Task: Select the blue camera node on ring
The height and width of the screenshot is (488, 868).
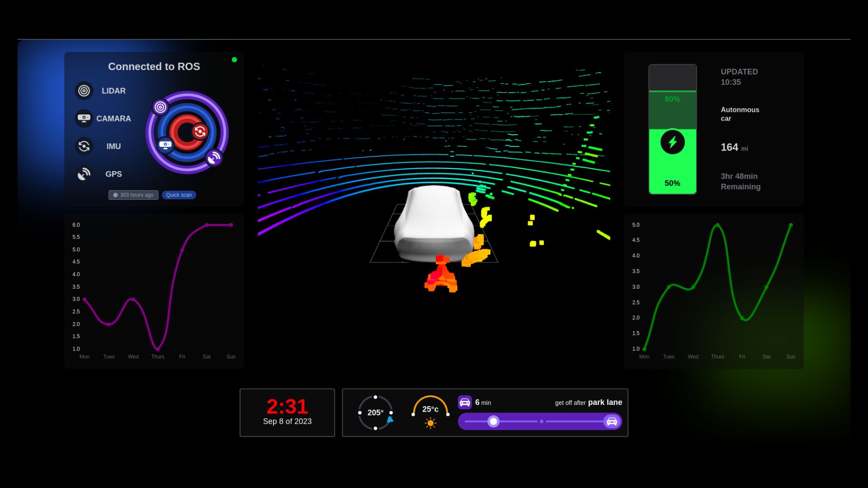Action: [165, 145]
